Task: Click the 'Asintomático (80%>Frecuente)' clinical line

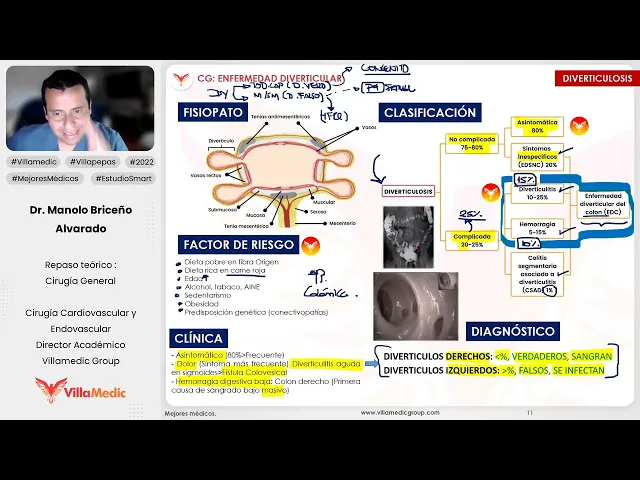Action: 228,355
